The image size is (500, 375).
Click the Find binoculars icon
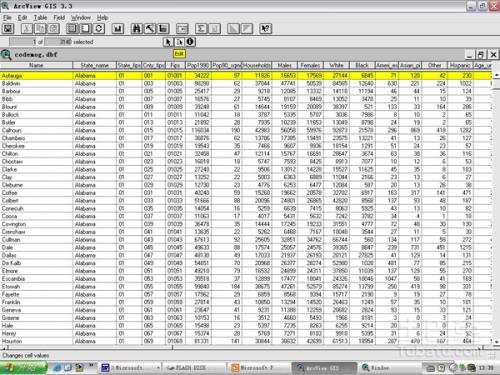[x=136, y=29]
